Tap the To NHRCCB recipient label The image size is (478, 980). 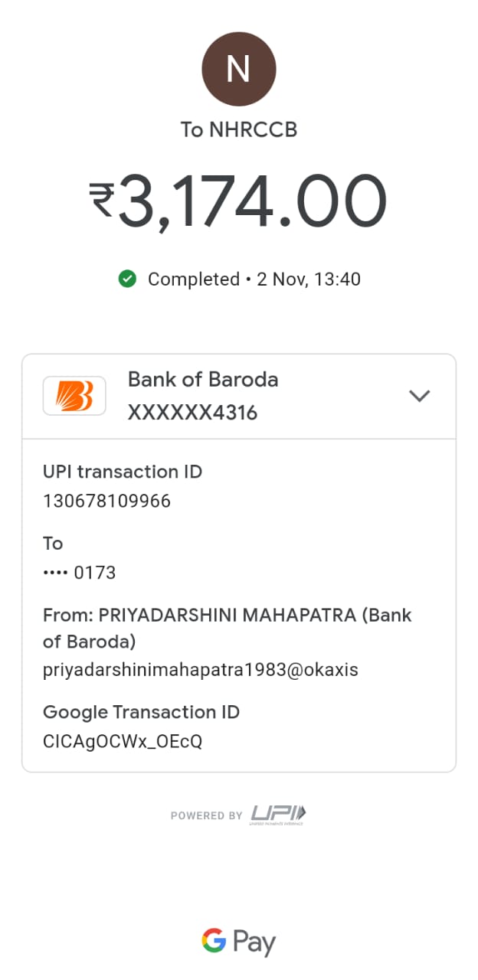(238, 130)
